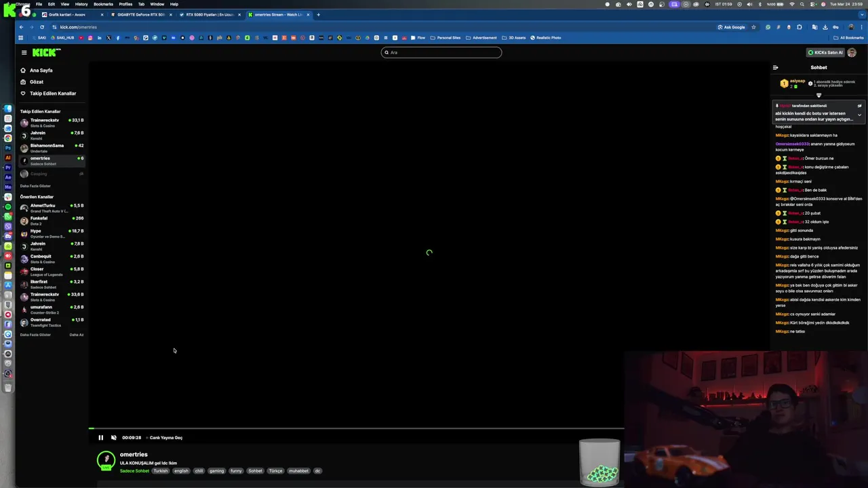Open Overrated recommended channel
Viewport: 868px width, 488px height.
pos(52,322)
